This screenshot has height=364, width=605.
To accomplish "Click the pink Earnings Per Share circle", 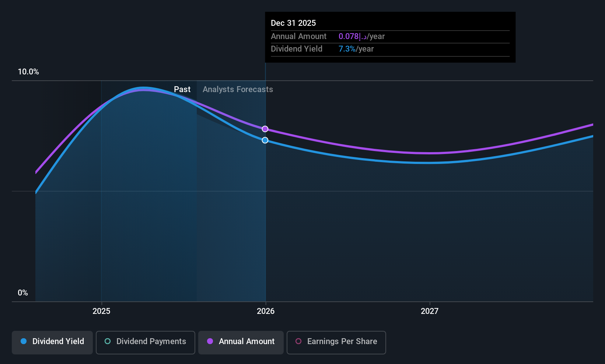I will coord(298,341).
